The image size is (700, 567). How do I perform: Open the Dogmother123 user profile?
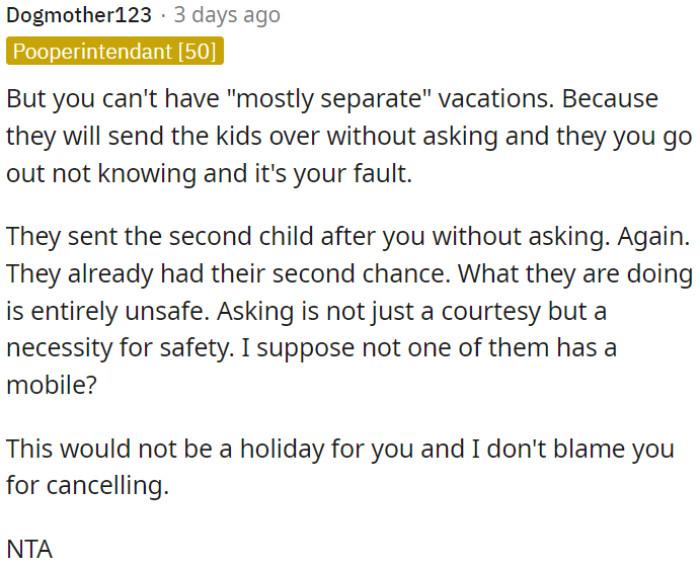(x=80, y=15)
